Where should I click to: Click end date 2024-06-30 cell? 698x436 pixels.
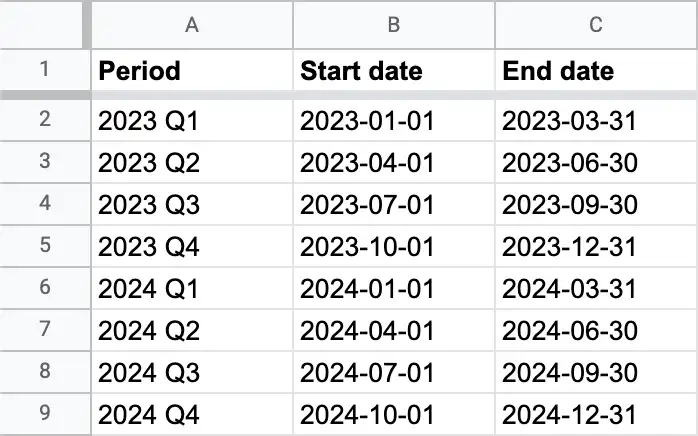tap(596, 331)
